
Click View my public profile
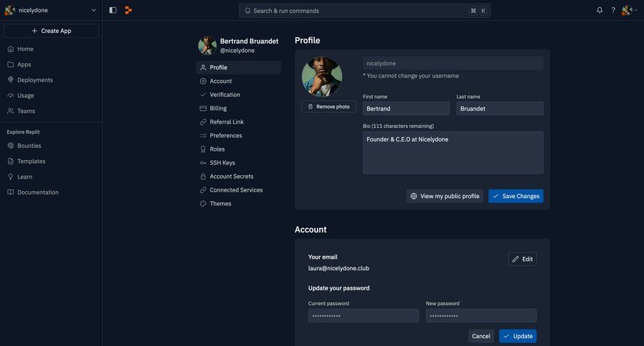pos(444,196)
